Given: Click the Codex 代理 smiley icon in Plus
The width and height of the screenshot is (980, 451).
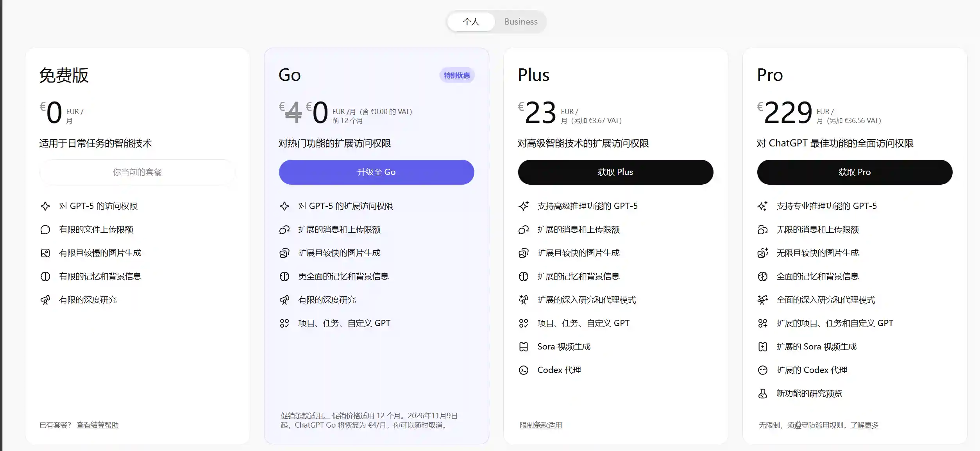Looking at the screenshot, I should 524,370.
